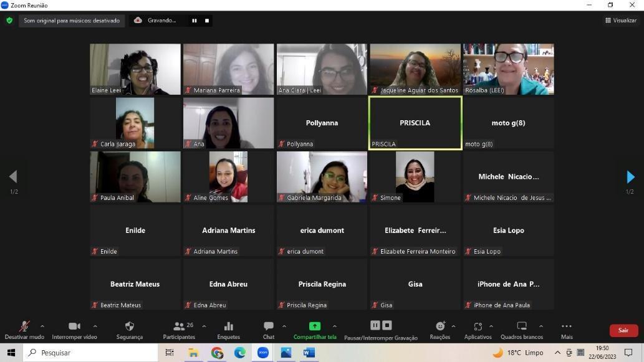644x362 pixels.
Task: Open the Segurança shield menu
Action: pyautogui.click(x=130, y=330)
